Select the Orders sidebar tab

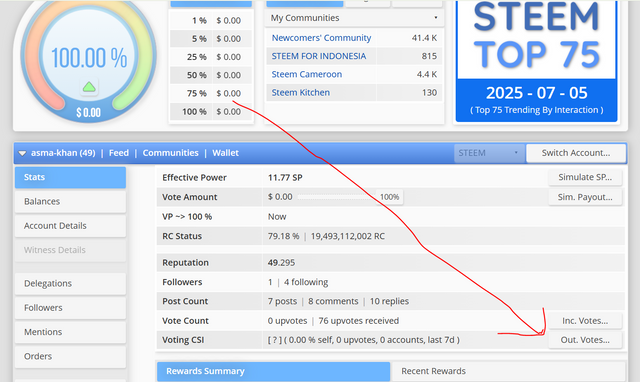(x=70, y=356)
